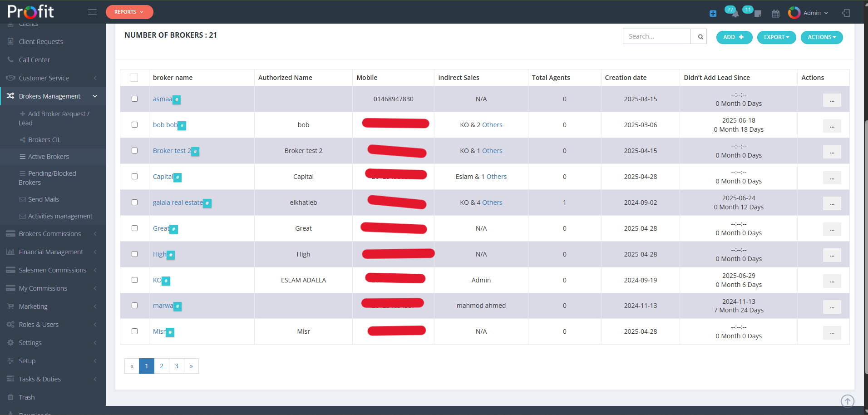Viewport: 868px width, 415px height.
Task: Click the hamburger menu beside the Profit logo
Action: (92, 12)
